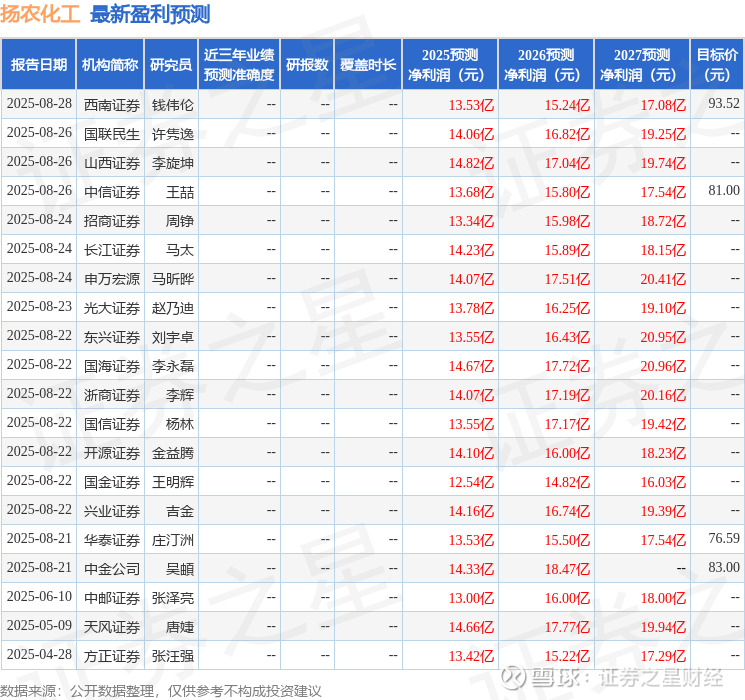Screen dimensions: 745x700
Task: Click the date 2025-05-09
Action: point(39,625)
